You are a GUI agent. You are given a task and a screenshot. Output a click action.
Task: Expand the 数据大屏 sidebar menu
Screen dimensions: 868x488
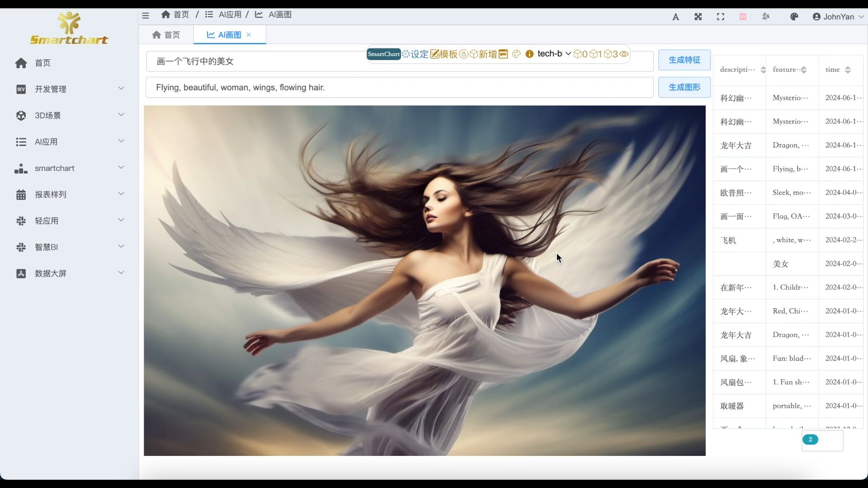coord(70,273)
